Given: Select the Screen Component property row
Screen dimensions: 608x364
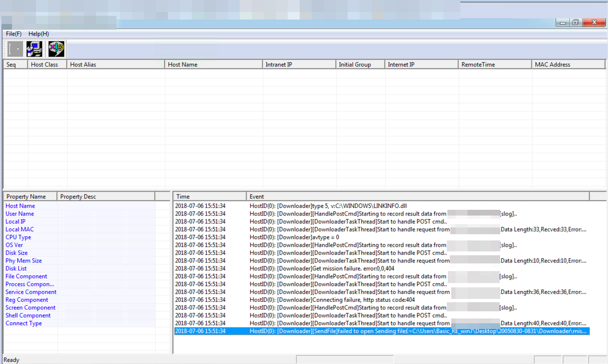Looking at the screenshot, I should tap(30, 307).
